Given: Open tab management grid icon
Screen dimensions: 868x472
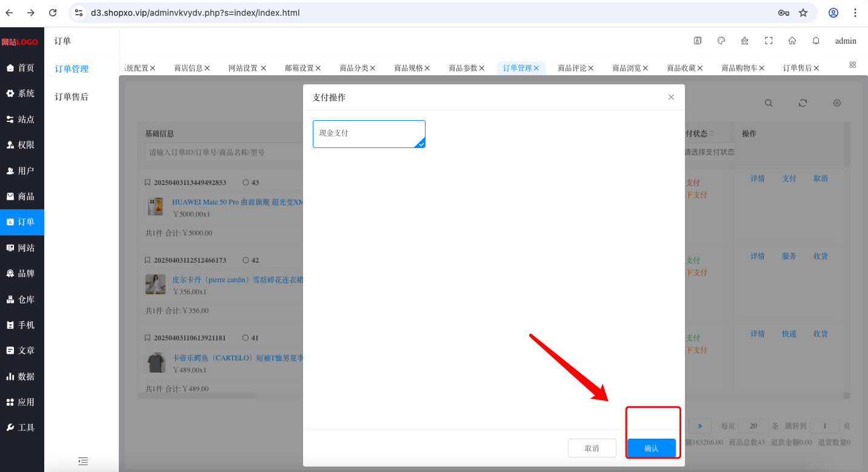Looking at the screenshot, I should pos(853,65).
